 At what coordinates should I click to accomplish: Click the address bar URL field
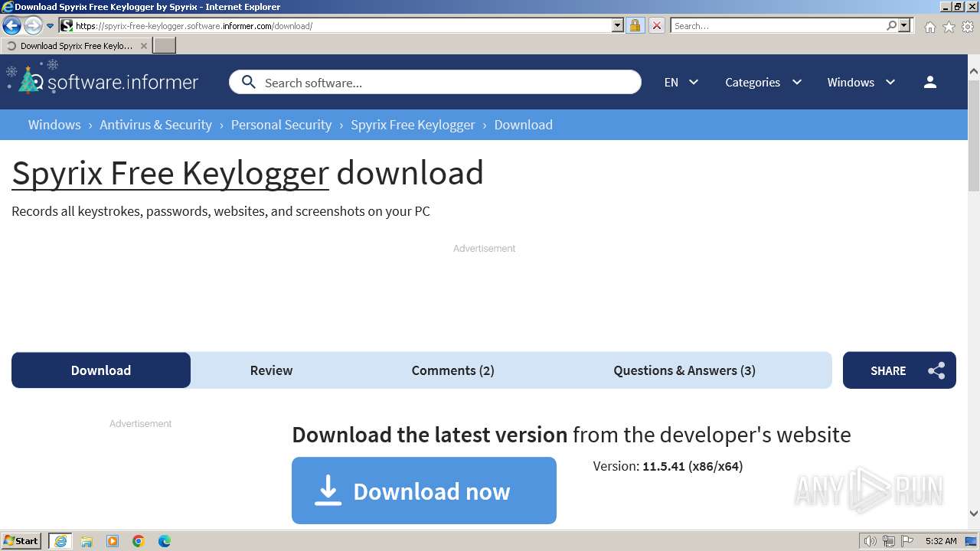point(342,26)
